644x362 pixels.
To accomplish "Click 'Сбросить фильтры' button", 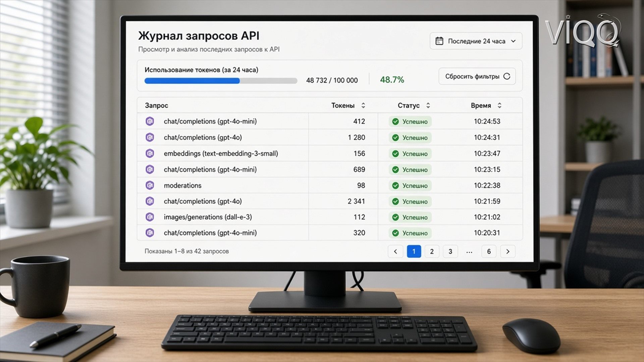I will click(x=477, y=76).
